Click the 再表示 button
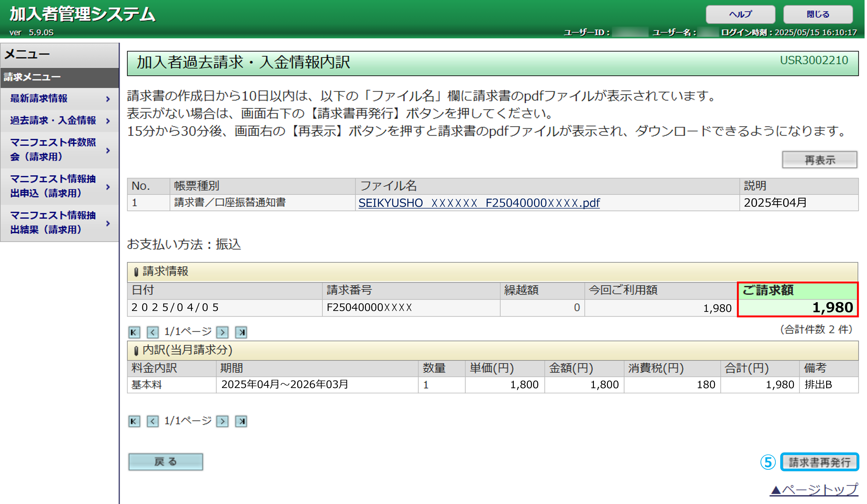Screen dimensions: 867x504 pyautogui.click(x=820, y=160)
